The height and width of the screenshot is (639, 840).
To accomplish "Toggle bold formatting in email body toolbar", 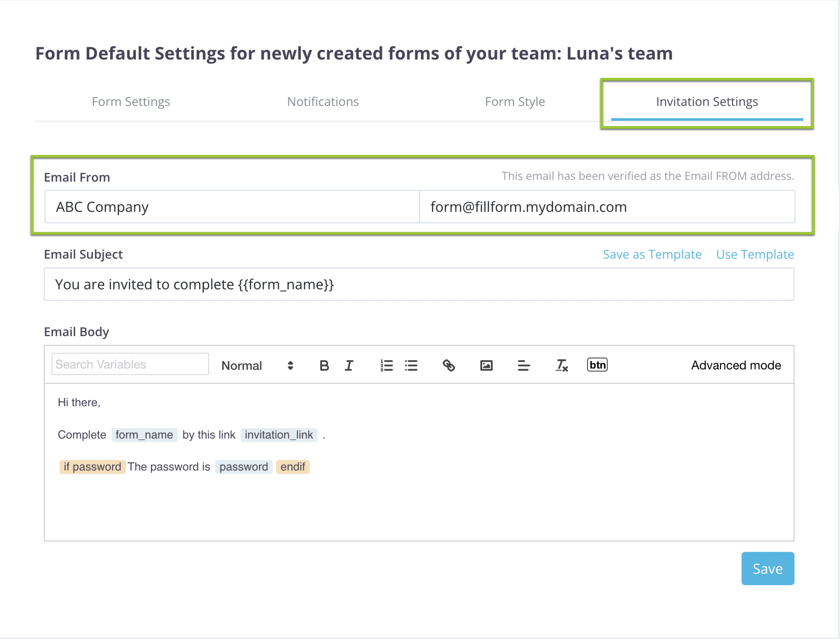I will pyautogui.click(x=324, y=366).
